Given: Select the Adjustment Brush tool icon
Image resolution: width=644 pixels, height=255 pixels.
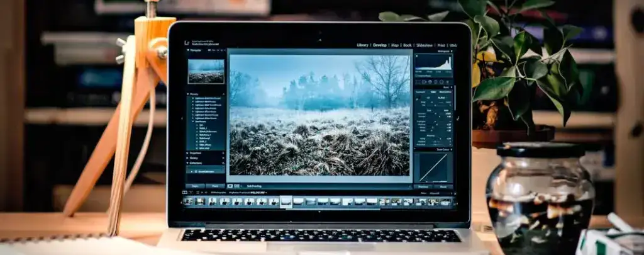Looking at the screenshot, I should point(447,82).
